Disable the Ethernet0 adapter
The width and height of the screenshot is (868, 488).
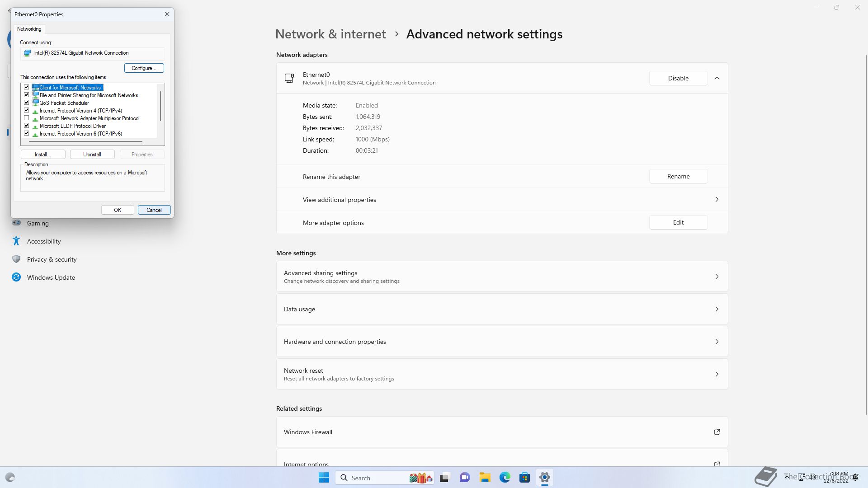click(x=679, y=78)
